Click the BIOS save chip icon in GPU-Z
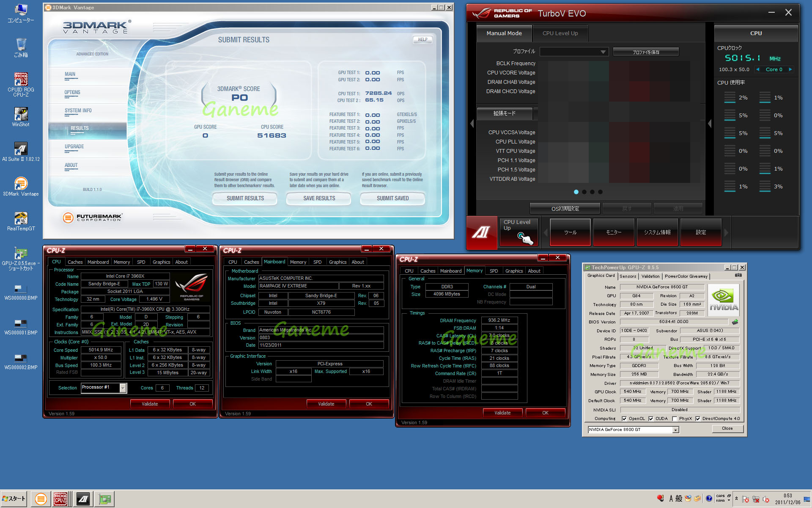 [x=735, y=322]
